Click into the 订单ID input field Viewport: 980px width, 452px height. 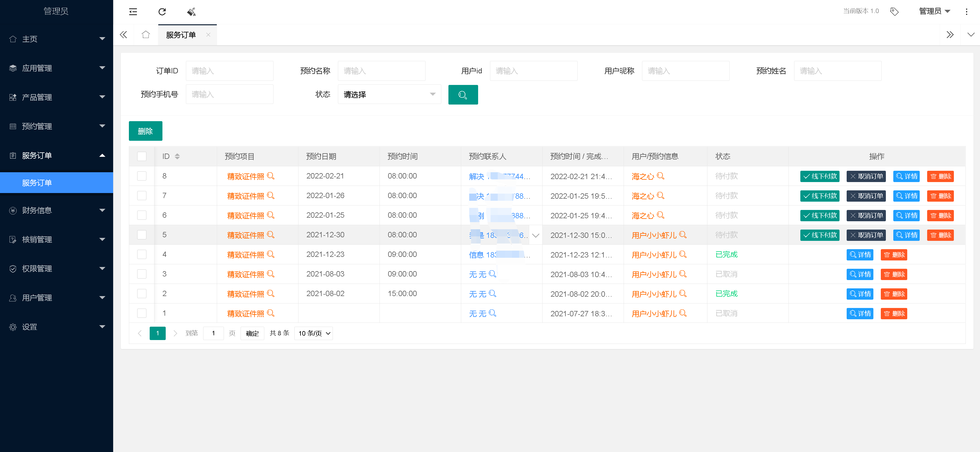[229, 71]
